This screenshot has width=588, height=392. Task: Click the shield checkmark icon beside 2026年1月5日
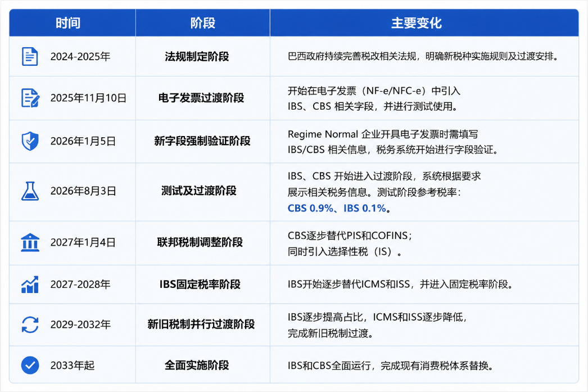30,141
